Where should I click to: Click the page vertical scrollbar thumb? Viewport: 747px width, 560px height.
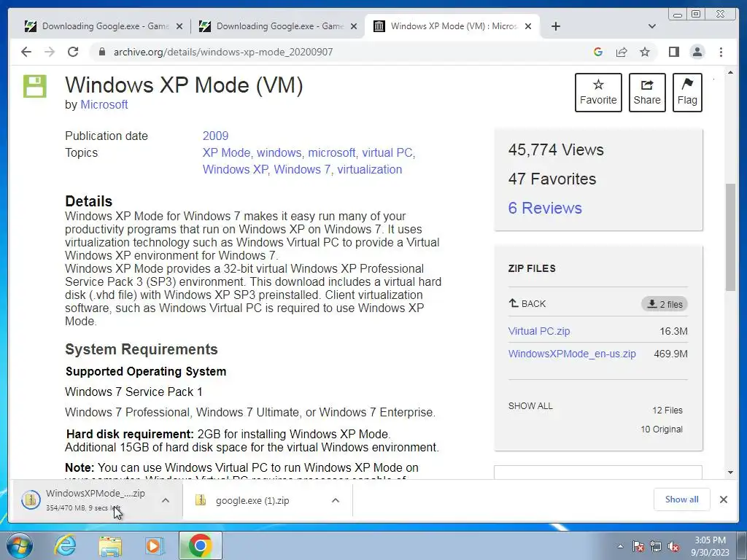coord(730,237)
